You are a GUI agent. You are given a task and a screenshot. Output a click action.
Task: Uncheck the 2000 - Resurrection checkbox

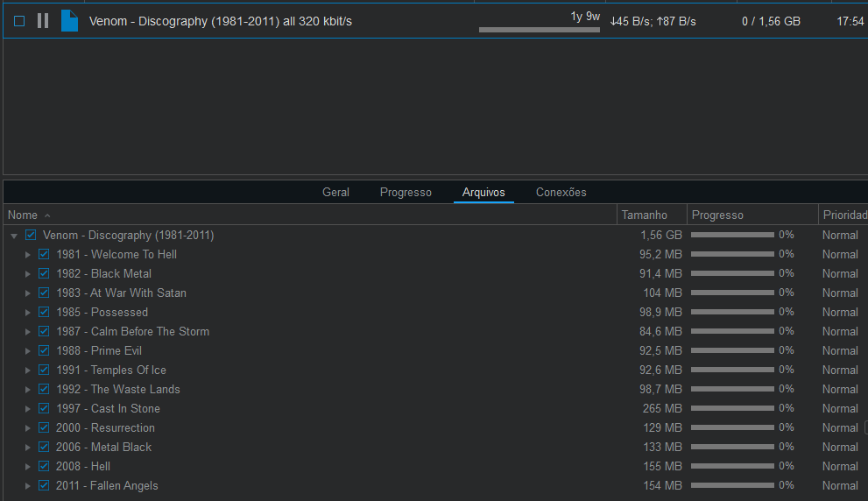click(44, 427)
